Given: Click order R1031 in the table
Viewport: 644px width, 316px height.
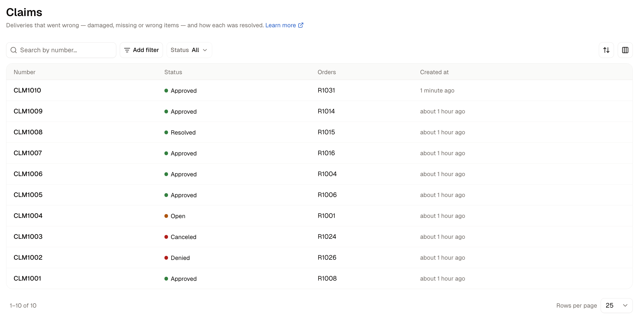Looking at the screenshot, I should pyautogui.click(x=326, y=90).
